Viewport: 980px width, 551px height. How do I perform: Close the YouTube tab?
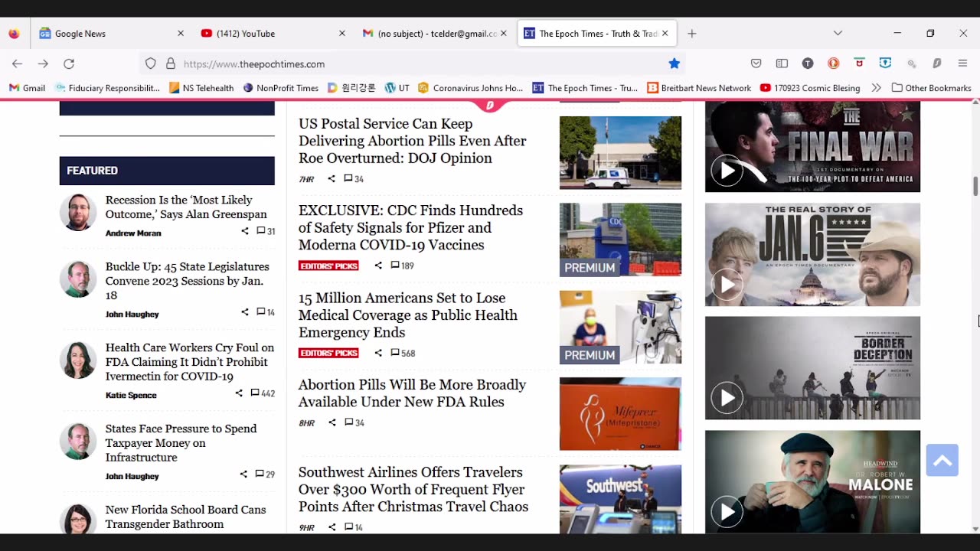(x=342, y=34)
